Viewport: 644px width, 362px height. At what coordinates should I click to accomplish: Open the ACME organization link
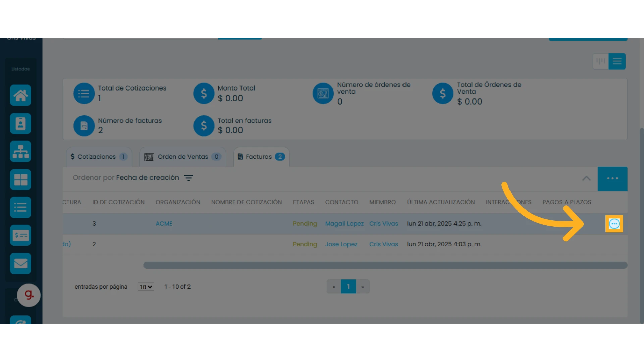point(164,224)
